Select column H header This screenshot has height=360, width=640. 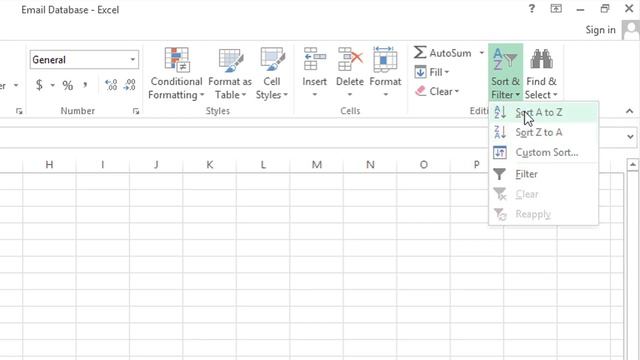pyautogui.click(x=49, y=164)
